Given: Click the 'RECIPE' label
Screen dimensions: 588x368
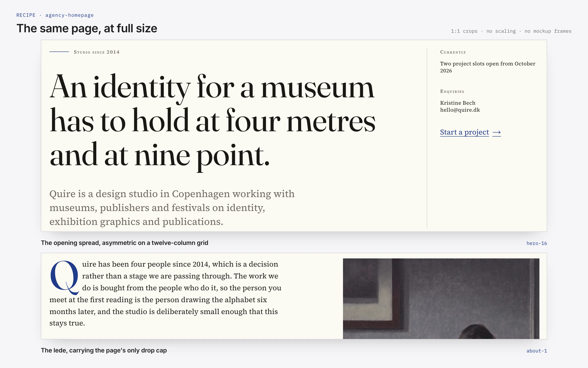Looking at the screenshot, I should tap(26, 15).
